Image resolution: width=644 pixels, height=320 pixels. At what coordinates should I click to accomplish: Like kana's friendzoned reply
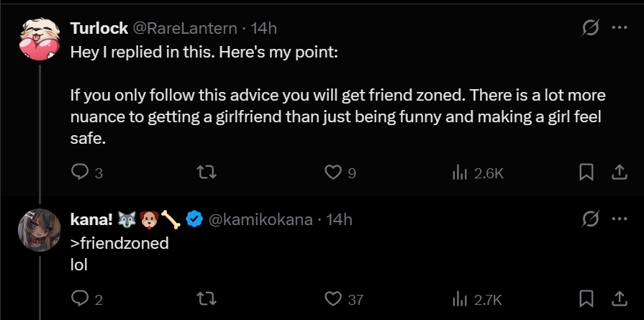(332, 298)
